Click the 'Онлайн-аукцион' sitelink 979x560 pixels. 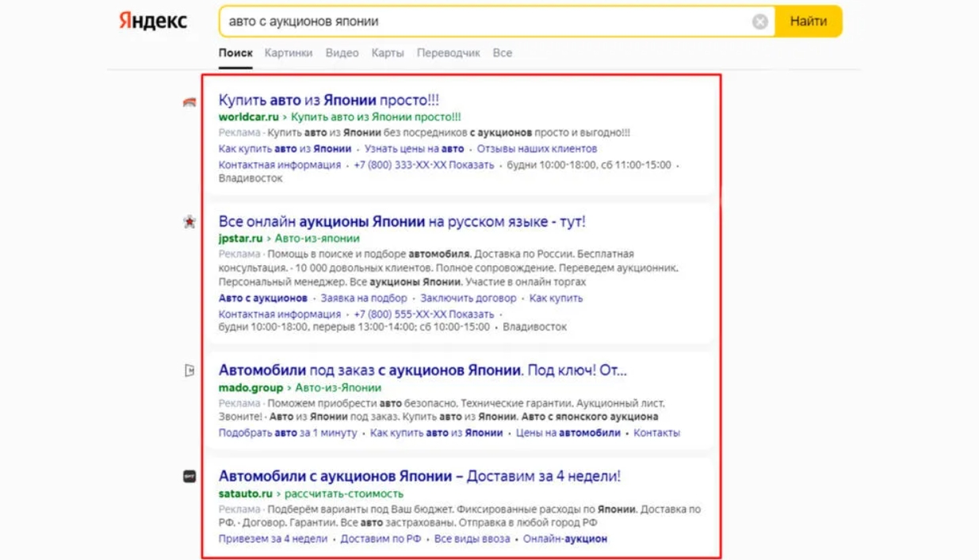click(x=565, y=539)
